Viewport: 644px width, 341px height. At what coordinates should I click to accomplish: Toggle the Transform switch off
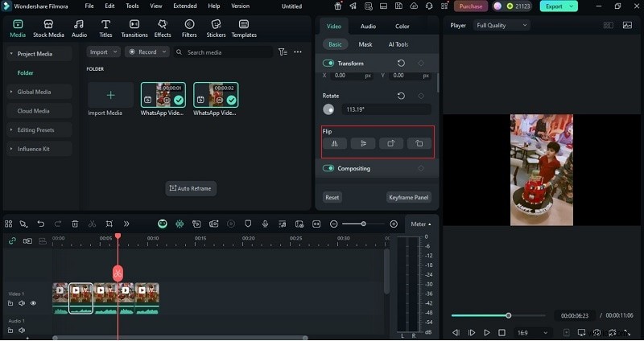point(329,63)
